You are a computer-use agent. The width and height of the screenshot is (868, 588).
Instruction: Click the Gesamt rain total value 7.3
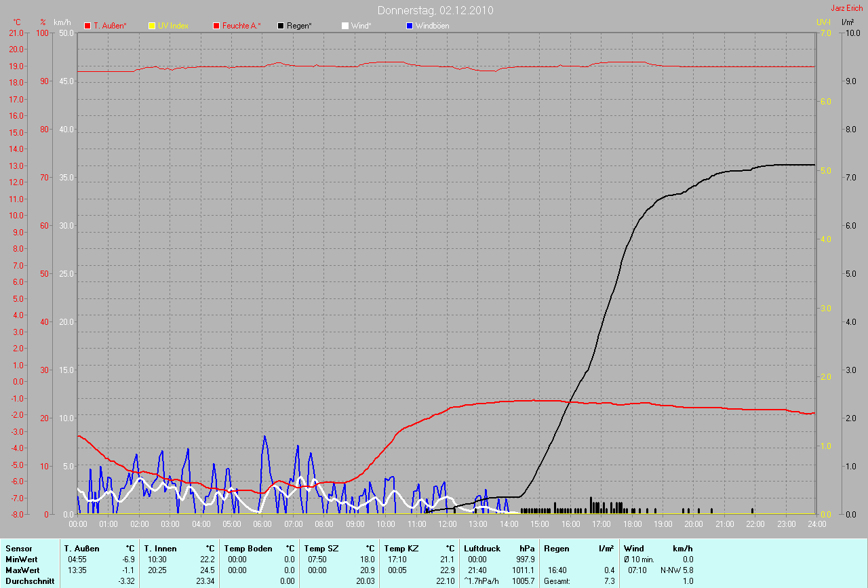pos(609,581)
